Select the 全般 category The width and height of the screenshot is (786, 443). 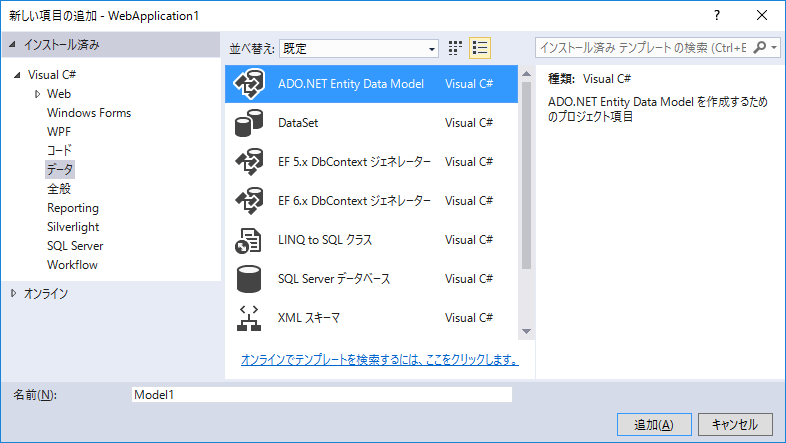59,189
